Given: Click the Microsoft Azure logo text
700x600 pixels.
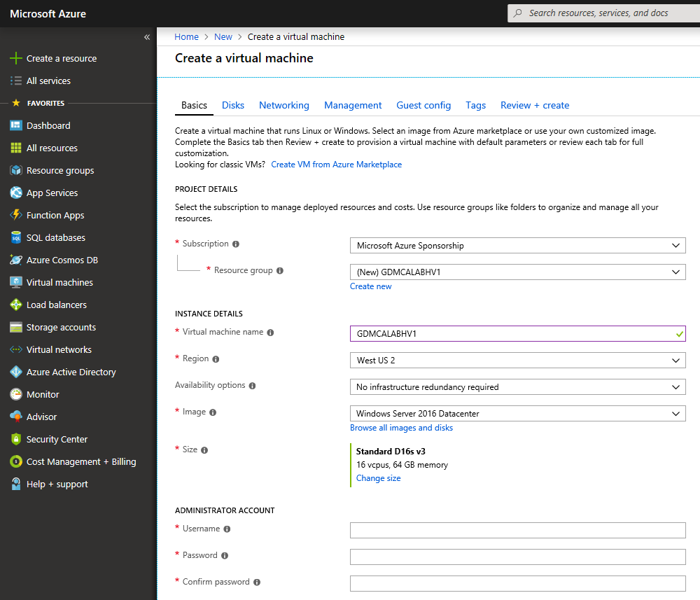Looking at the screenshot, I should click(48, 14).
